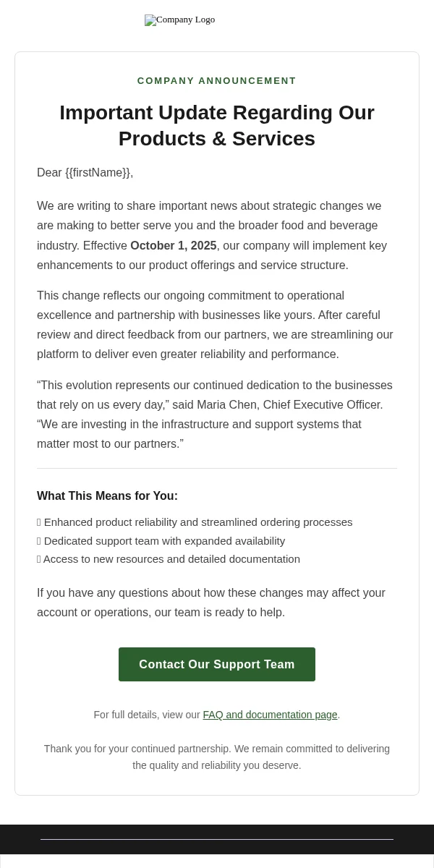
Task: Click the broken Company Logo image
Action: tap(179, 20)
